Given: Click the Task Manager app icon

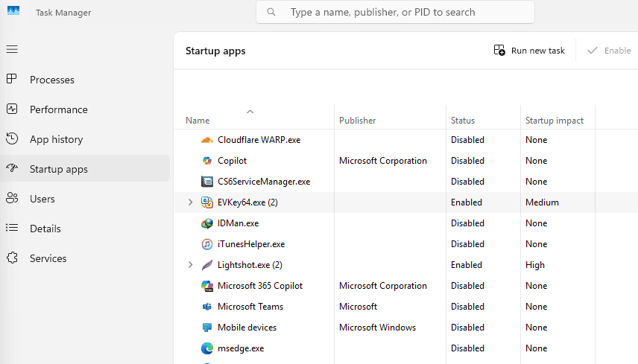Looking at the screenshot, I should pos(13,11).
